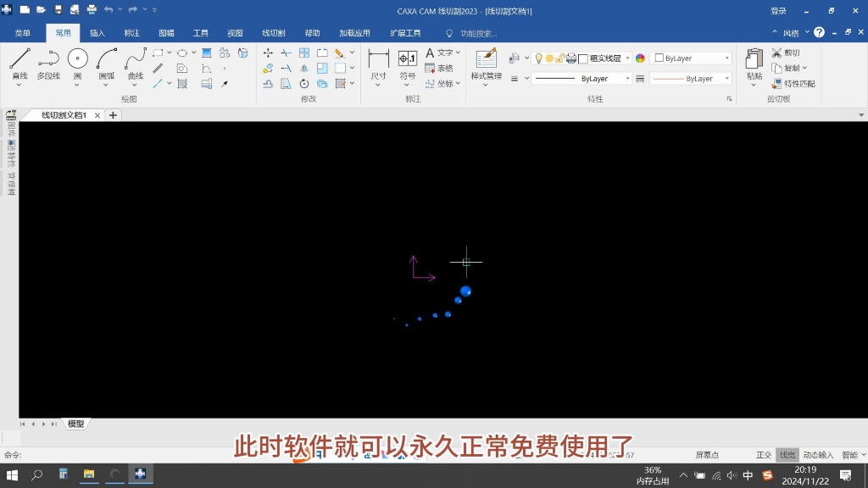
Task: Expand the 直线 tool dropdown arrow
Action: tap(19, 85)
